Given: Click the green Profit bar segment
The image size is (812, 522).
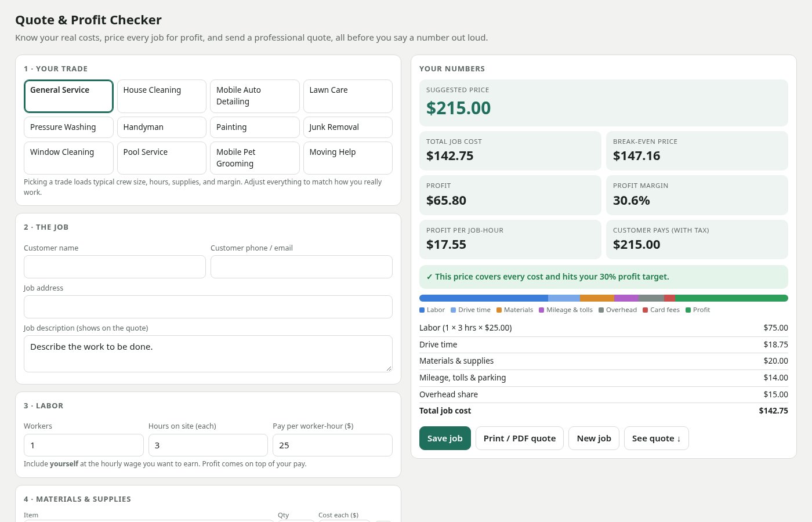Looking at the screenshot, I should pyautogui.click(x=731, y=298).
